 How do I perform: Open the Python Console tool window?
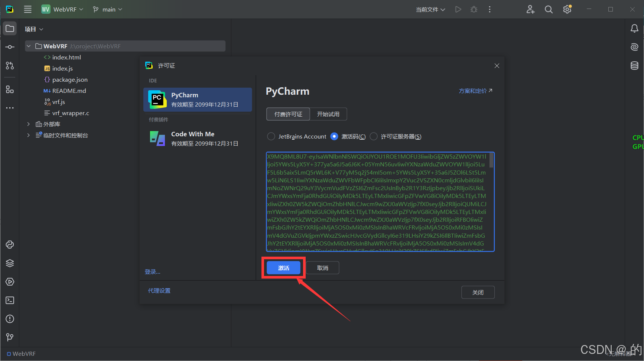point(10,245)
